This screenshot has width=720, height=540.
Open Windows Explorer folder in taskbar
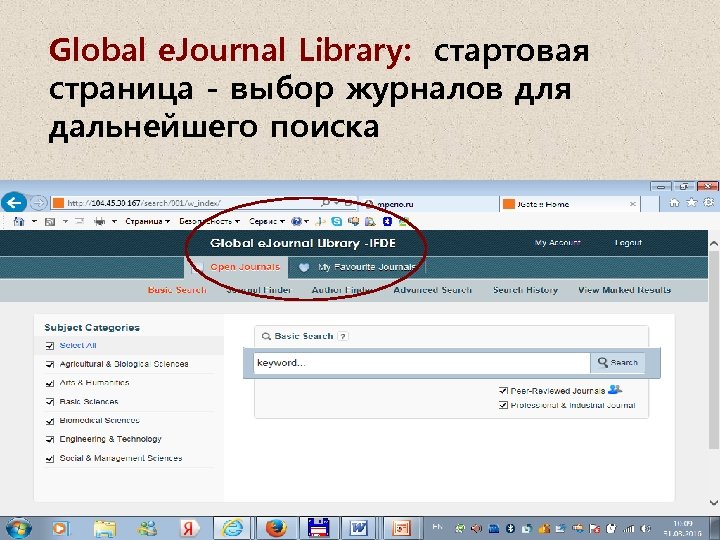105,529
